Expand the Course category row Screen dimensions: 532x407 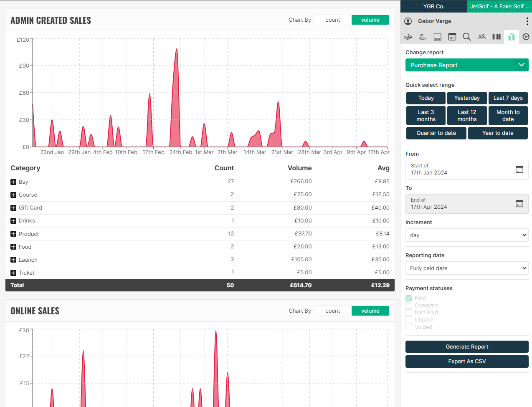(13, 195)
